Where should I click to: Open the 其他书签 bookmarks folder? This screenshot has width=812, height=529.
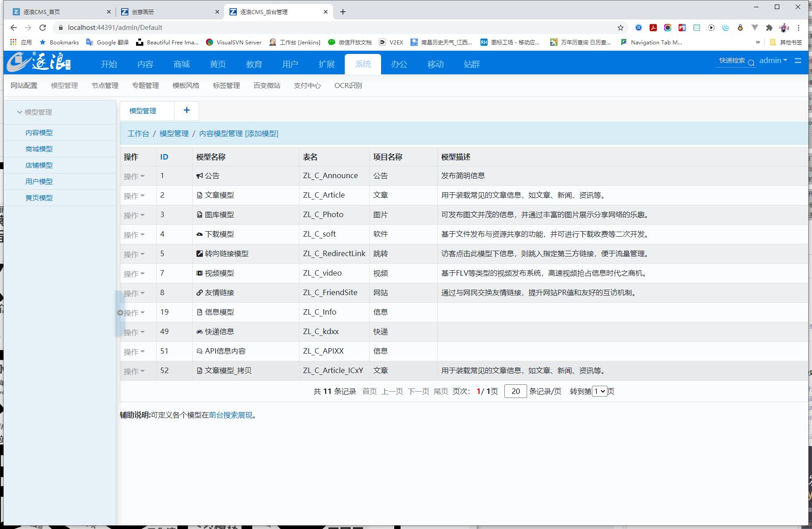pos(786,42)
